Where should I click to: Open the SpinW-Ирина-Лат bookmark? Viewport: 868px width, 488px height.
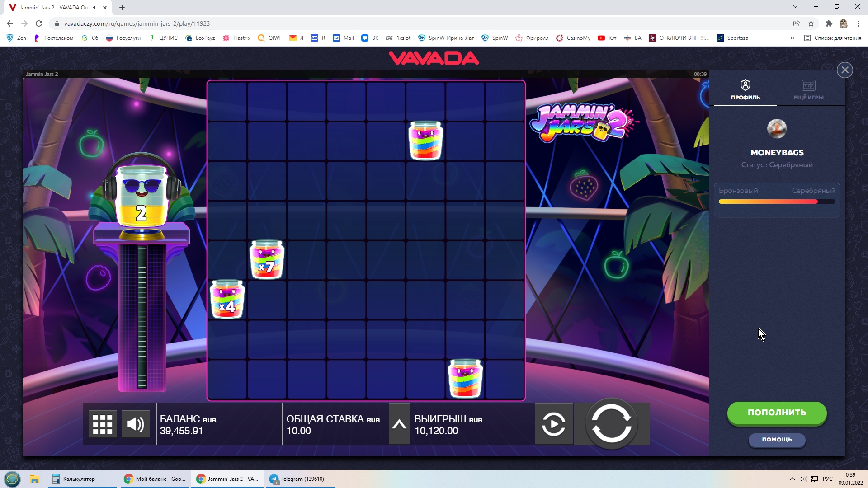[x=446, y=38]
